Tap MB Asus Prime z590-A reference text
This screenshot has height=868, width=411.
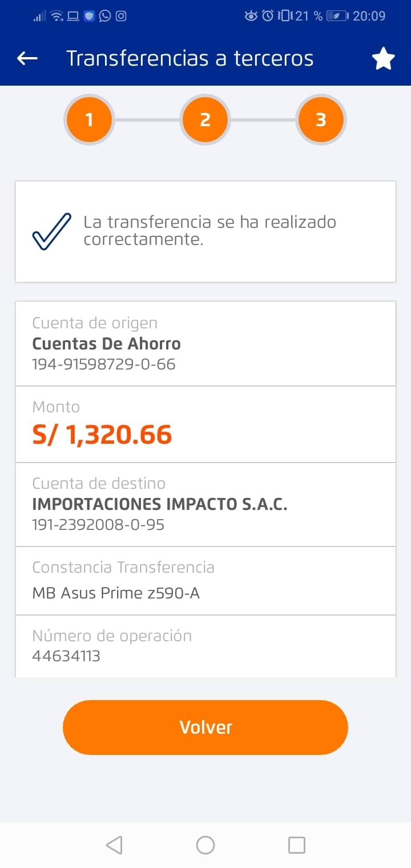click(116, 593)
